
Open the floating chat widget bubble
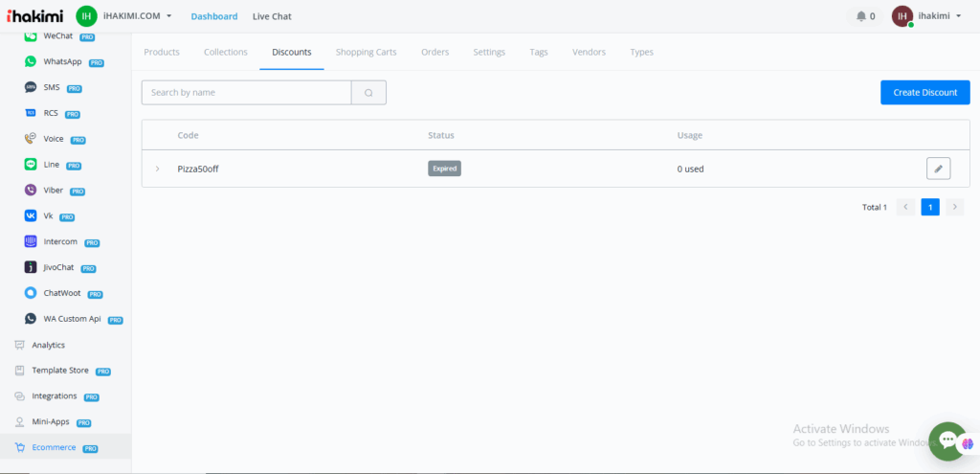947,440
